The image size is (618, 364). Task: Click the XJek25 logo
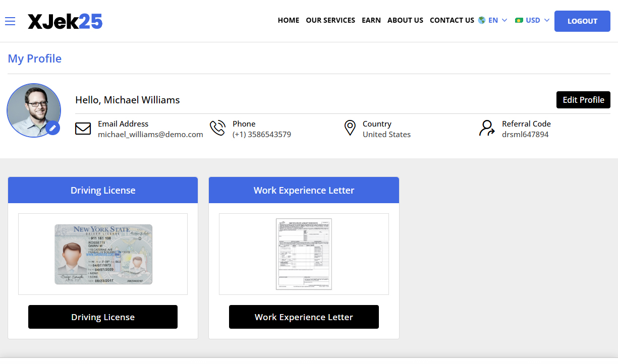(65, 21)
